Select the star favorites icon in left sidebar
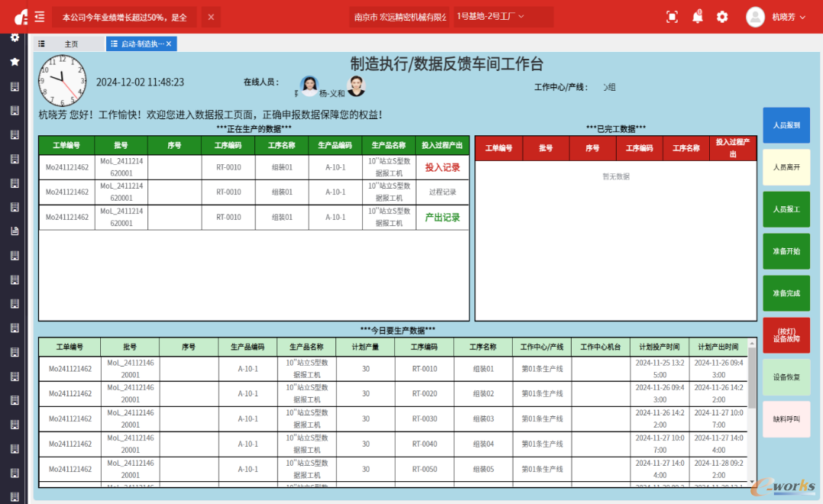 [13, 61]
